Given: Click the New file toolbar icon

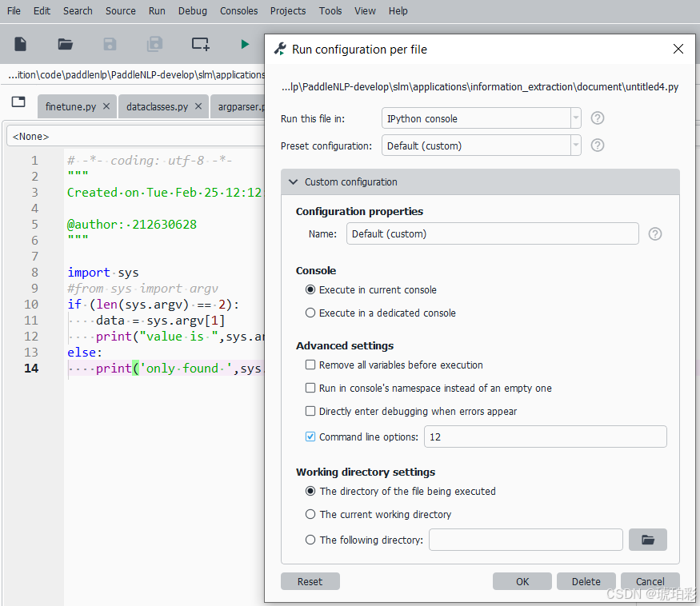Looking at the screenshot, I should (x=21, y=44).
